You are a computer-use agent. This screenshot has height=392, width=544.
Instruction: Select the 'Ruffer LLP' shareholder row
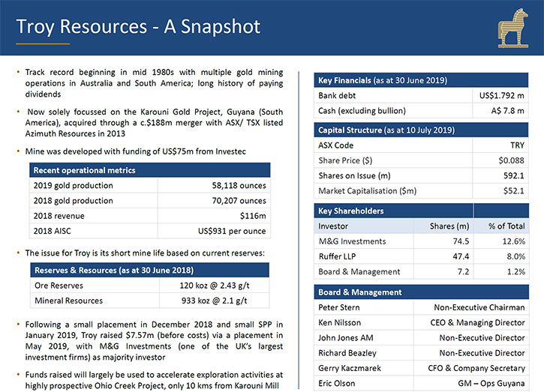click(x=421, y=256)
